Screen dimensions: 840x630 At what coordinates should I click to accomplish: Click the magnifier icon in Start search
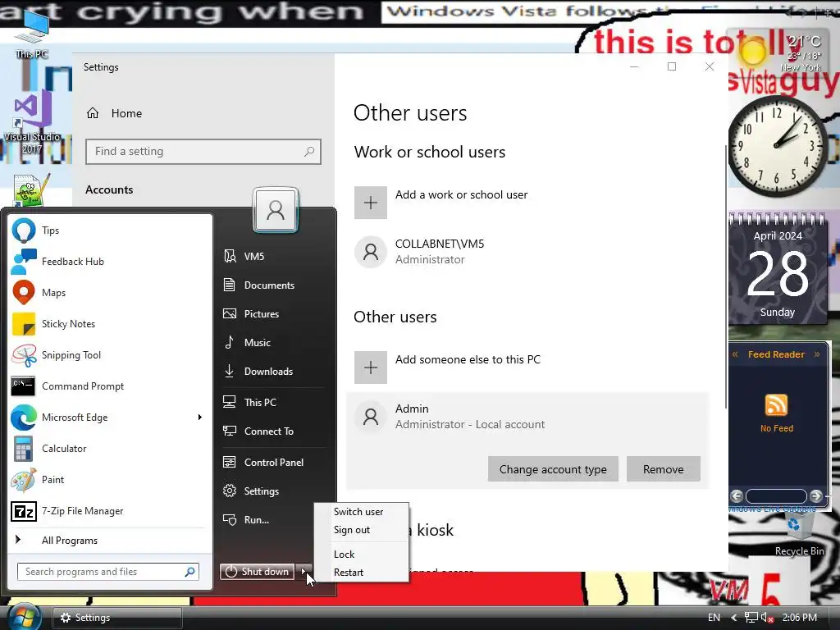pyautogui.click(x=189, y=572)
